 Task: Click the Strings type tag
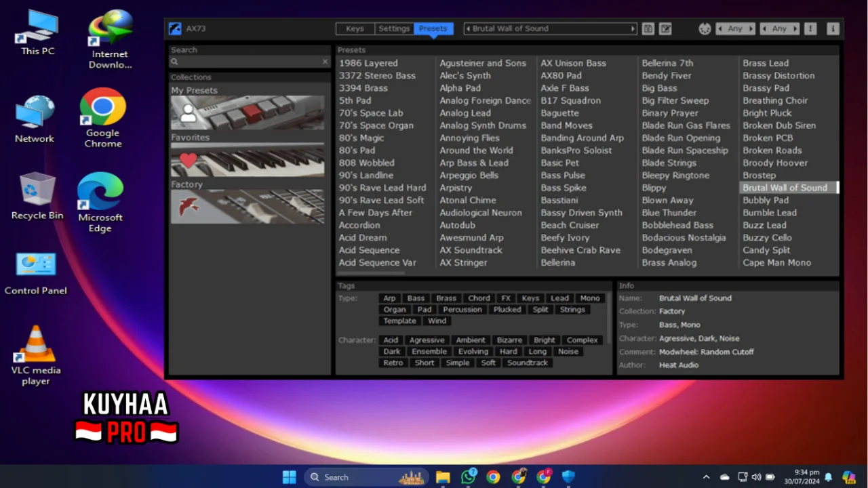tap(572, 310)
